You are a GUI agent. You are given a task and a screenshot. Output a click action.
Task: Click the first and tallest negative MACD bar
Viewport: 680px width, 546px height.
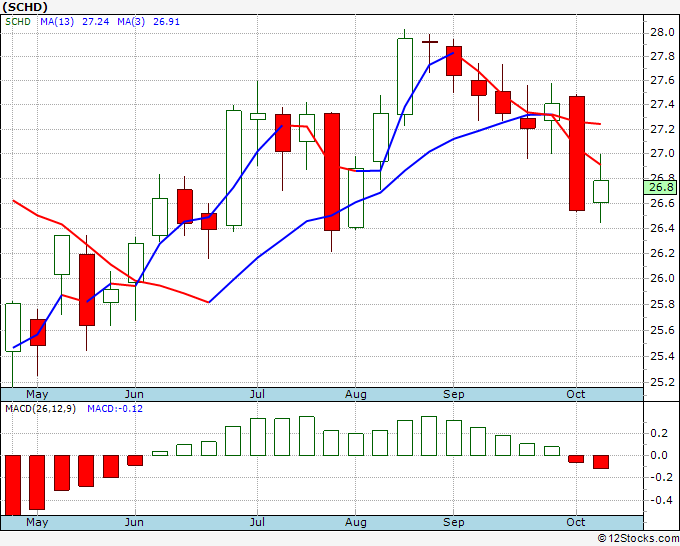point(13,485)
